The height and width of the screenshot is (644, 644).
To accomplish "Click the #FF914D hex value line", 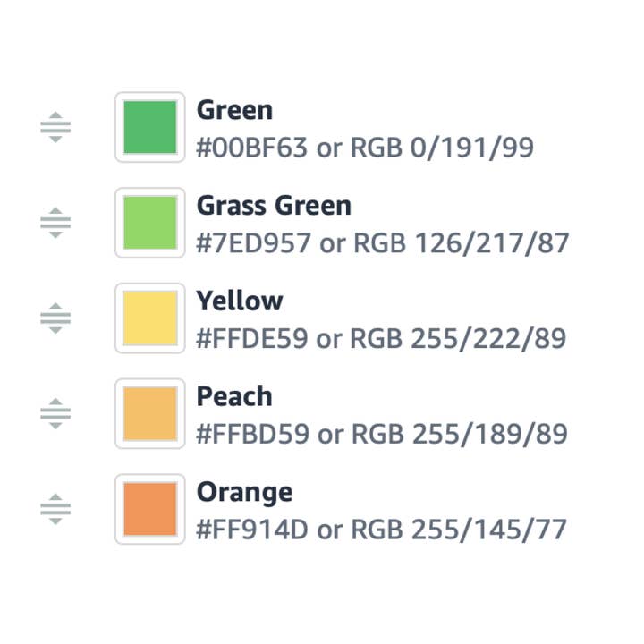I will [x=381, y=530].
